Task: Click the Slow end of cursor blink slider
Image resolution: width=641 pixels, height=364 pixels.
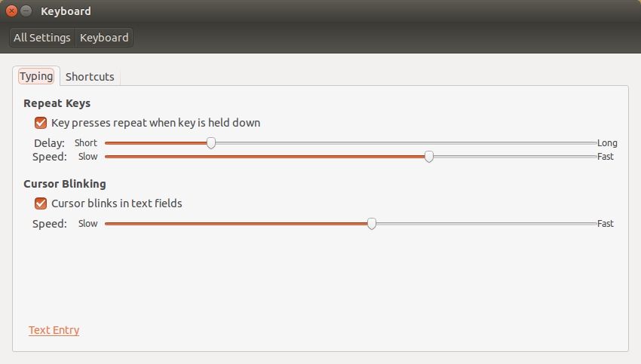Action: pos(88,224)
